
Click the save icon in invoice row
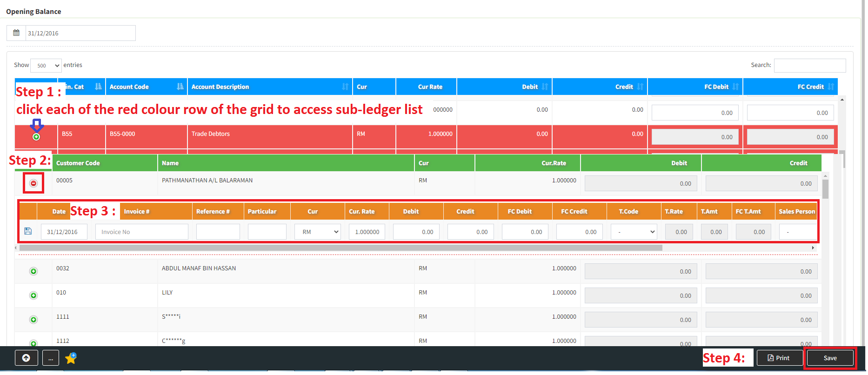pyautogui.click(x=28, y=231)
